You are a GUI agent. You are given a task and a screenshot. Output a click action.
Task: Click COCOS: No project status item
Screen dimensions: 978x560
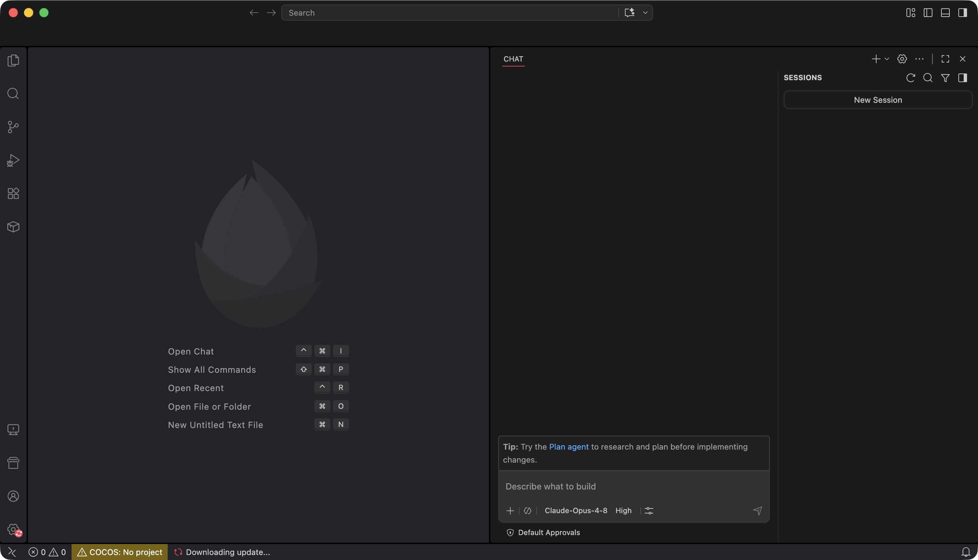point(120,552)
